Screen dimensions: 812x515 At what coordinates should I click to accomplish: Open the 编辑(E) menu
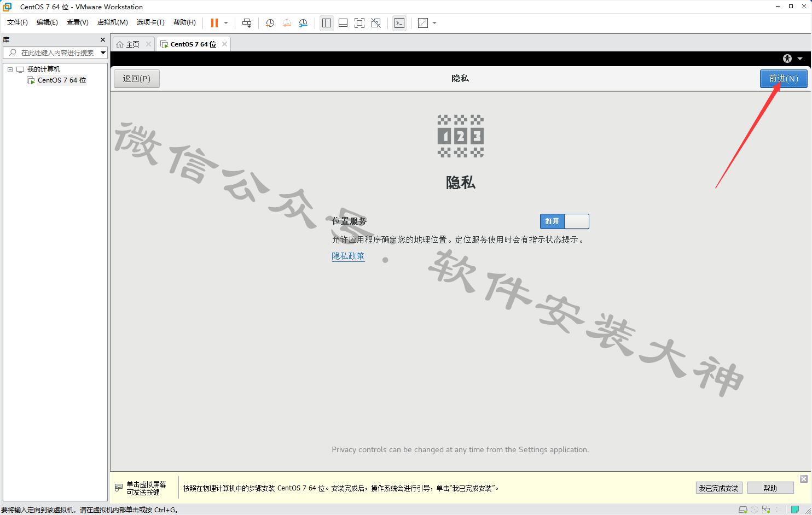click(47, 22)
